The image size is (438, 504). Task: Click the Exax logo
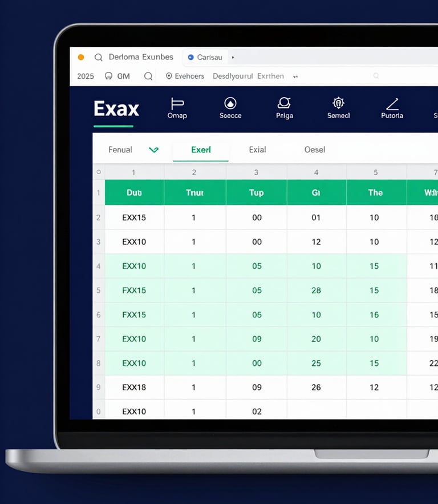click(x=116, y=108)
